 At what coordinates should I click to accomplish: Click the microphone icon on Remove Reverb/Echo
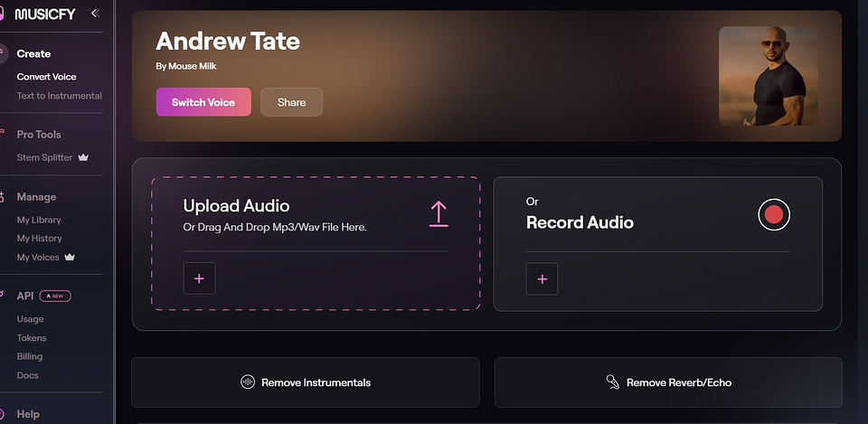[x=612, y=382]
